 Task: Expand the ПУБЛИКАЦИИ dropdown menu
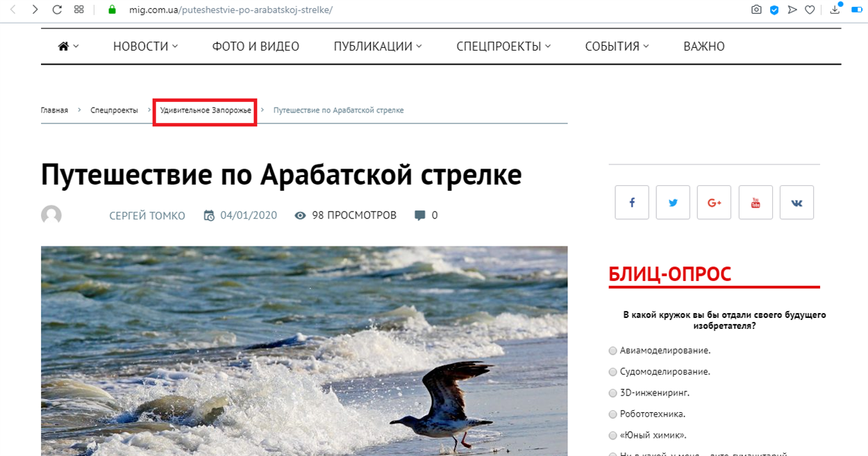[x=378, y=47]
